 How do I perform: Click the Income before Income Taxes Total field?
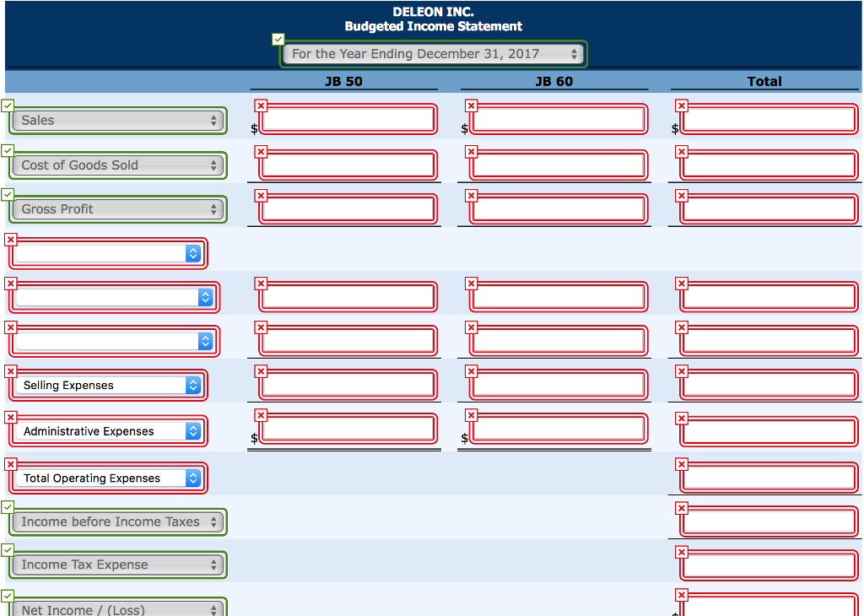[769, 521]
